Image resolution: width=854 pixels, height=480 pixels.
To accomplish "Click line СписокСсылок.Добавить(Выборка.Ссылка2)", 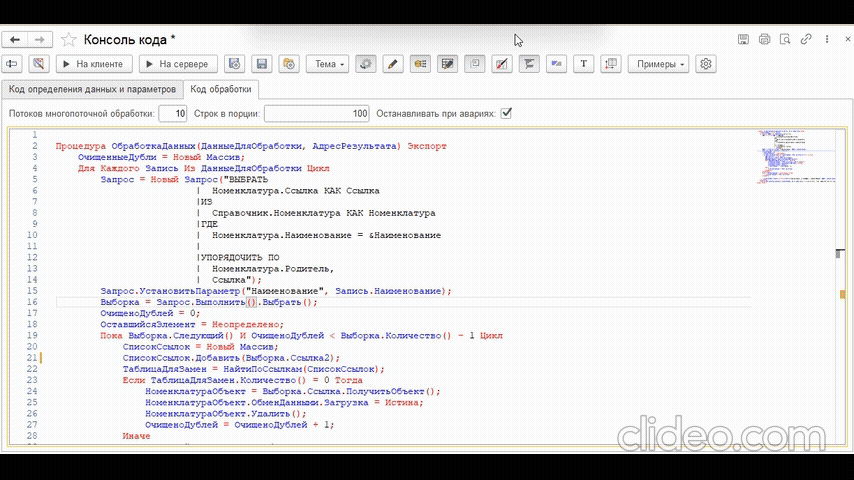I will pos(231,358).
